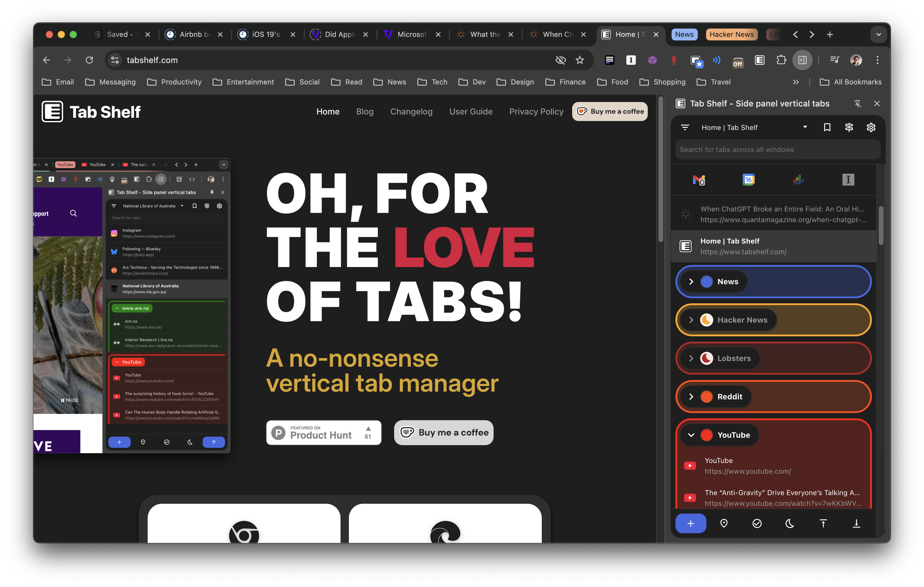Open the Changelog navigation link
The height and width of the screenshot is (587, 924).
pos(411,112)
